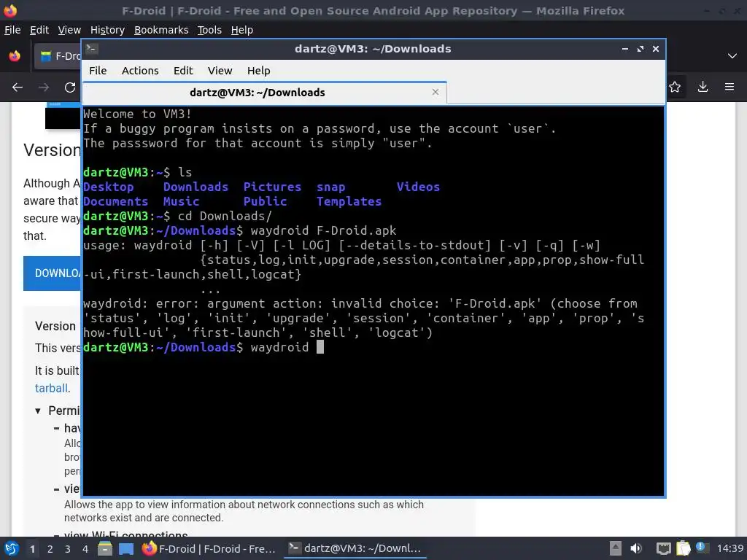This screenshot has width=747, height=560.
Task: Minimize the terminal window
Action: tap(625, 49)
